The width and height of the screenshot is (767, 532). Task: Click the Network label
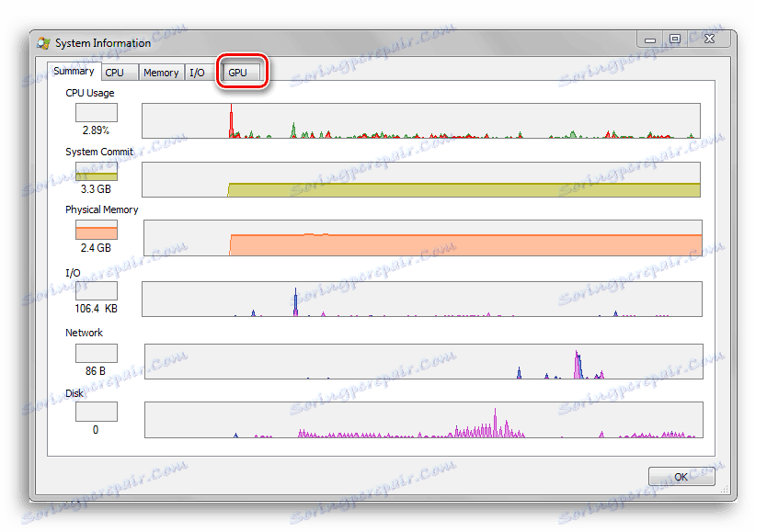pyautogui.click(x=84, y=333)
